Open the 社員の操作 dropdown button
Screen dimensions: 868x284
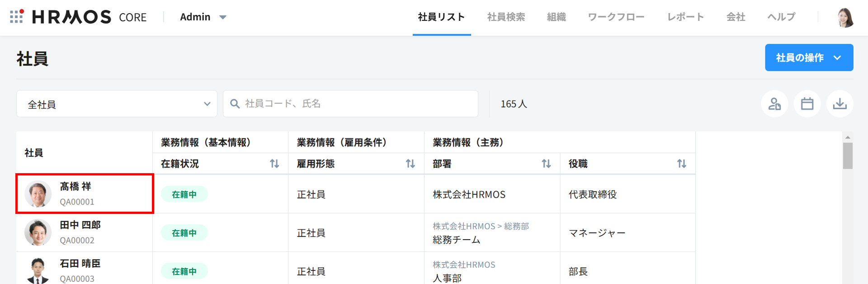pos(808,57)
